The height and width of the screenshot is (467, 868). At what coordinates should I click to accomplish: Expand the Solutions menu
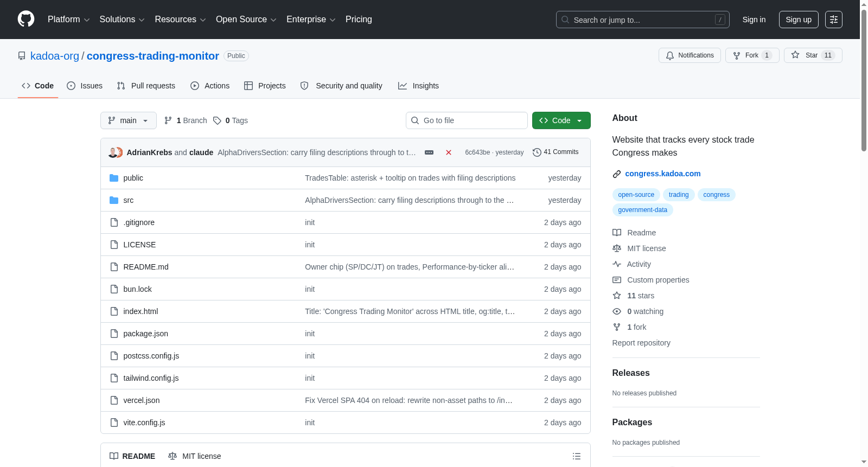pyautogui.click(x=122, y=20)
